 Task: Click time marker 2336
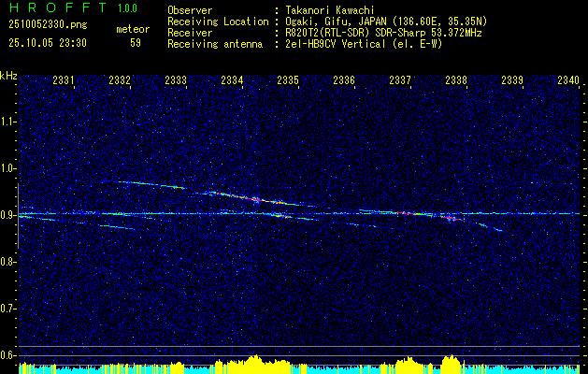[344, 79]
